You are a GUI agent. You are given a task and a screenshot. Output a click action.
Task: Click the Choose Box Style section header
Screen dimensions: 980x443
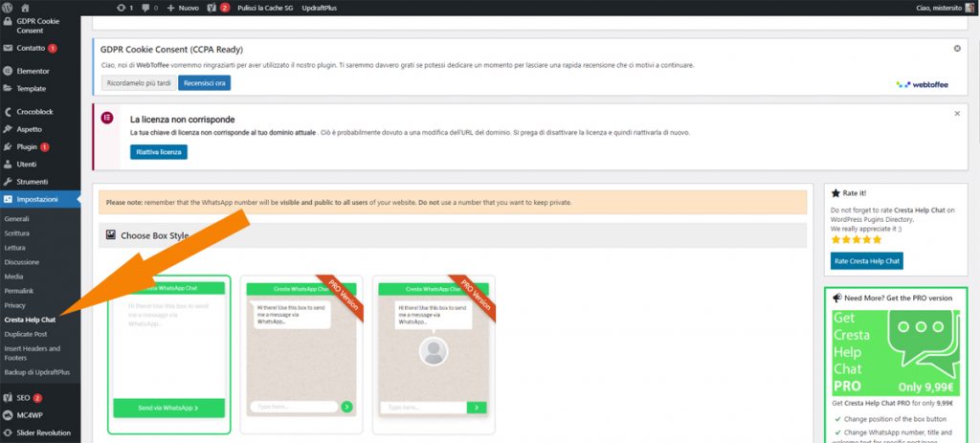[453, 235]
